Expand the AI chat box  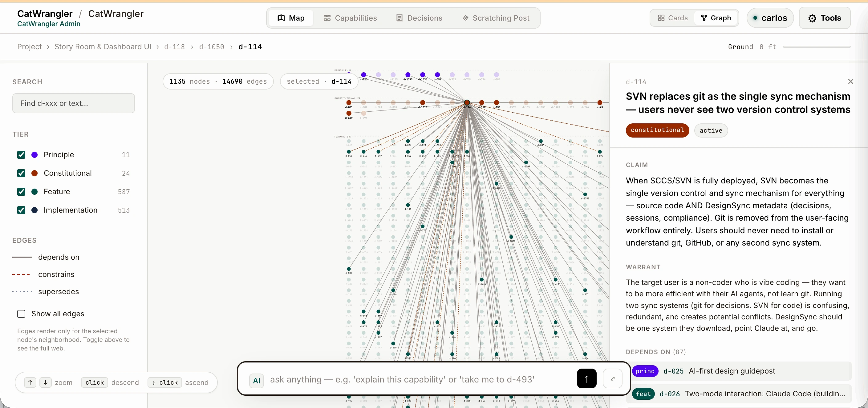612,379
